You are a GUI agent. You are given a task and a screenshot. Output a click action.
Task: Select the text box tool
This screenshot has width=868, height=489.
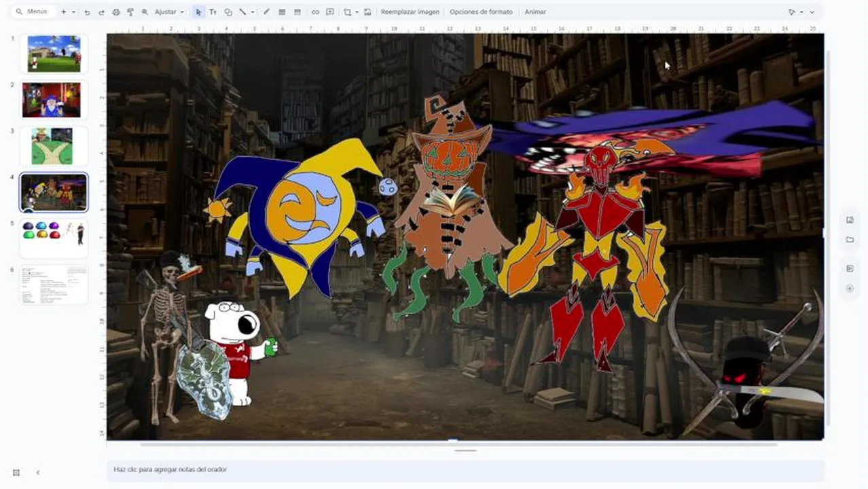coord(213,12)
